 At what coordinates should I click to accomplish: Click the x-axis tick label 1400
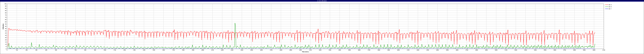pyautogui.click(x=144, y=50)
